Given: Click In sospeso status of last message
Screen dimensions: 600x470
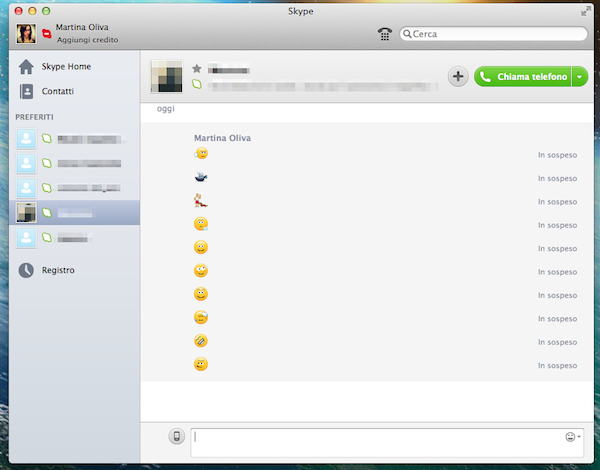Looking at the screenshot, I should [x=558, y=366].
